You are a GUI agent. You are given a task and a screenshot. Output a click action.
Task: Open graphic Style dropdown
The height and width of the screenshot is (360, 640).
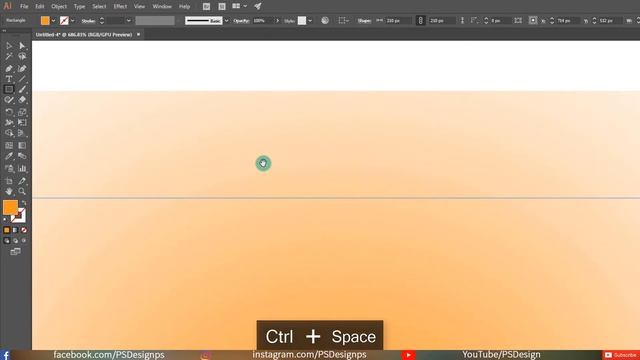pos(310,21)
